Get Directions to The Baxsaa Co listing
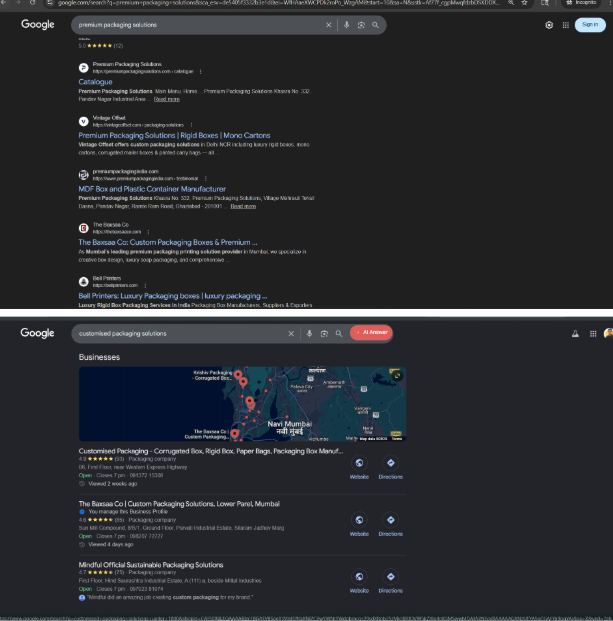 (x=390, y=524)
